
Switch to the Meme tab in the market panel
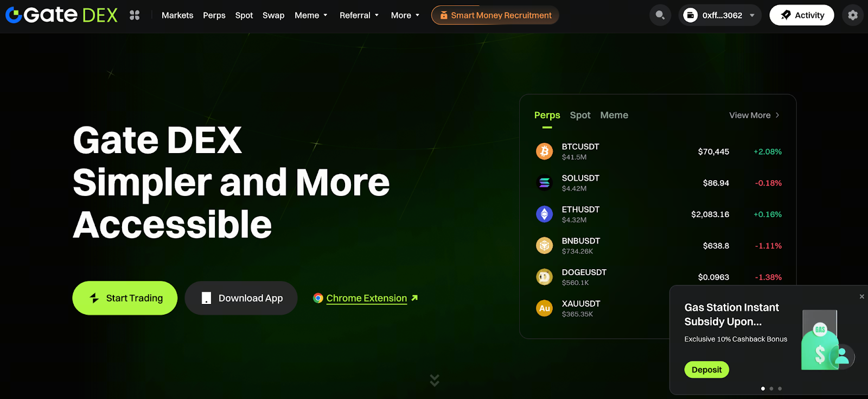(x=614, y=115)
